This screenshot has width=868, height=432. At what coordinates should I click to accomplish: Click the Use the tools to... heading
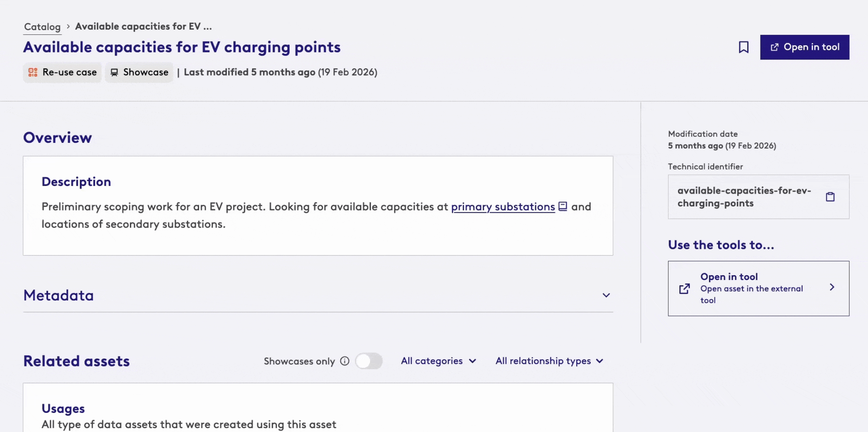[x=721, y=245]
